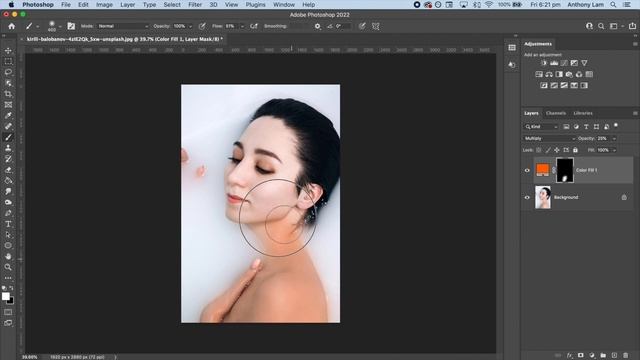Viewport: 640px width, 360px height.
Task: Select the Eyedropper tool
Action: [8, 116]
